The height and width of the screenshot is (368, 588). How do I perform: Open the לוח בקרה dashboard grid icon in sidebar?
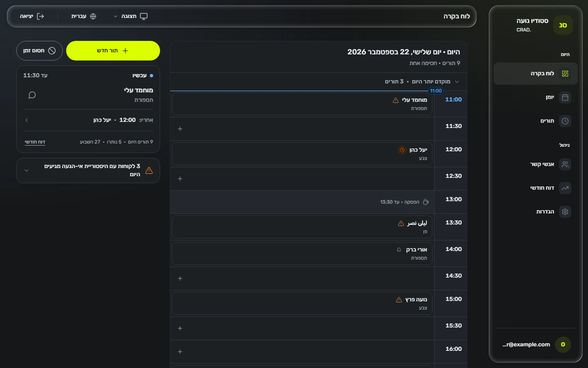[565, 74]
